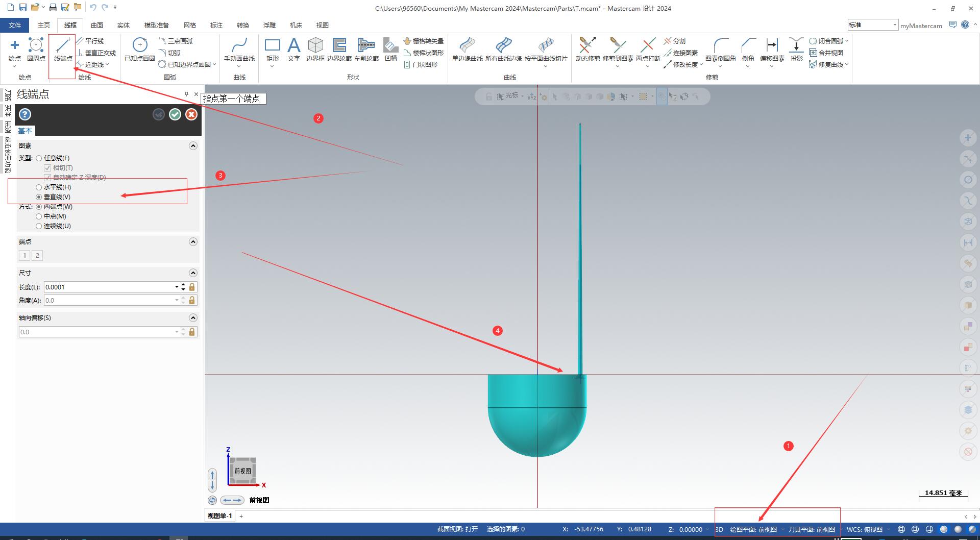Collapse the 端点 section
Viewport: 980px width, 540px height.
point(193,241)
